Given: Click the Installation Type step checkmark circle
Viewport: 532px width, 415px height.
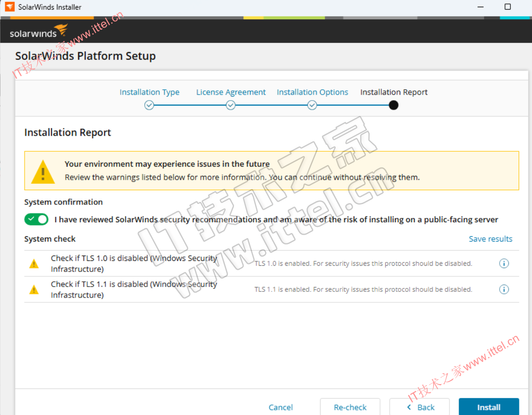Looking at the screenshot, I should point(149,105).
